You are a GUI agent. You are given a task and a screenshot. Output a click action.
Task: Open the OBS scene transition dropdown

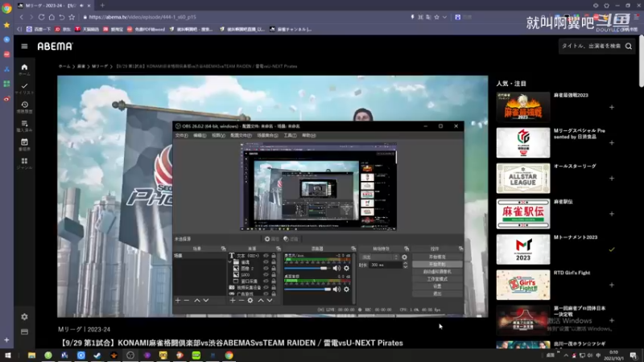pos(380,257)
